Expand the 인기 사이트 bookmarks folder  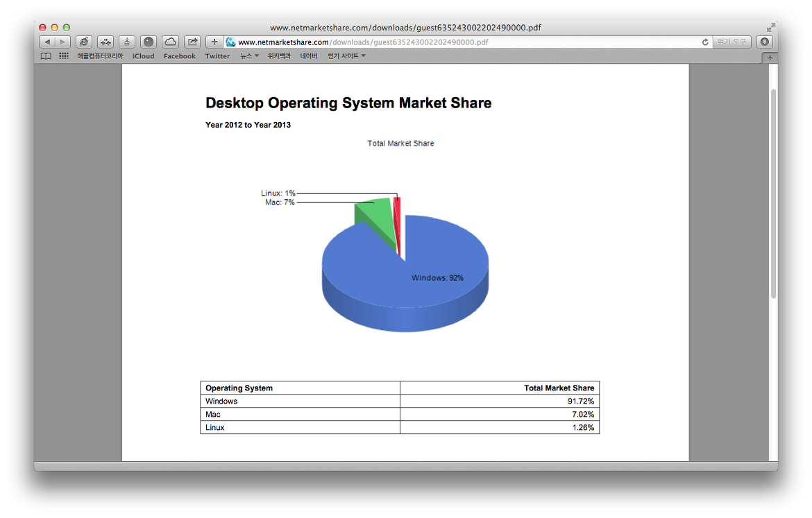tap(346, 56)
